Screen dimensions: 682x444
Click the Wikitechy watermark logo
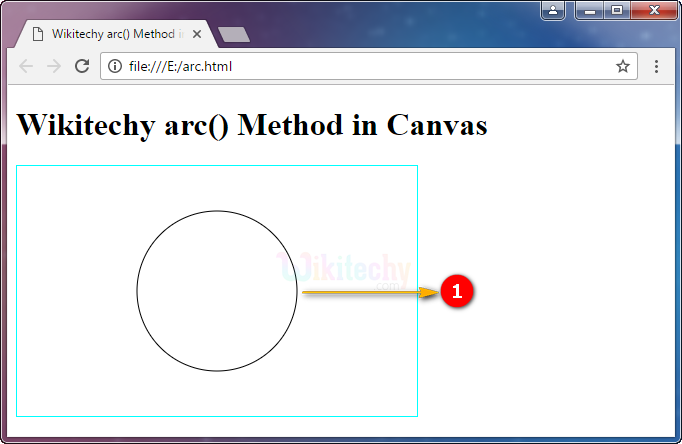[x=345, y=269]
